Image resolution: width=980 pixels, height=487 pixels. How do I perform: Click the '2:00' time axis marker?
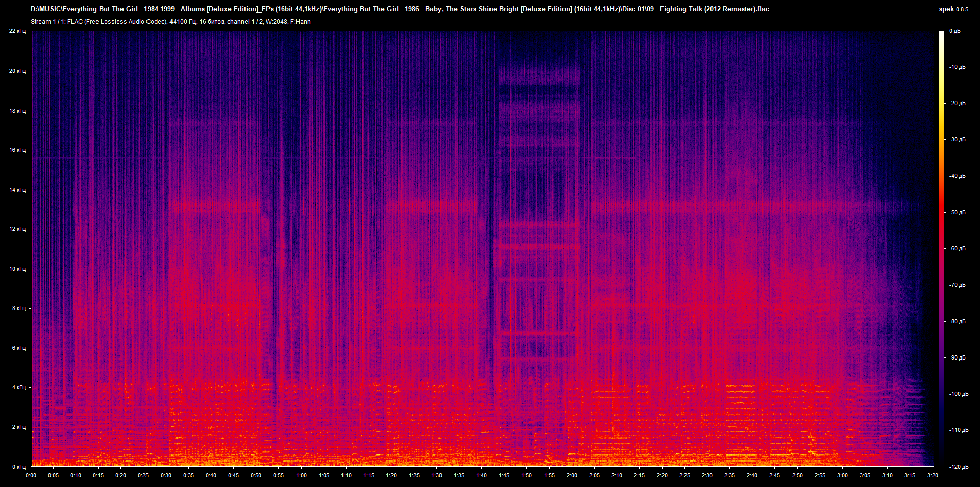(572, 475)
